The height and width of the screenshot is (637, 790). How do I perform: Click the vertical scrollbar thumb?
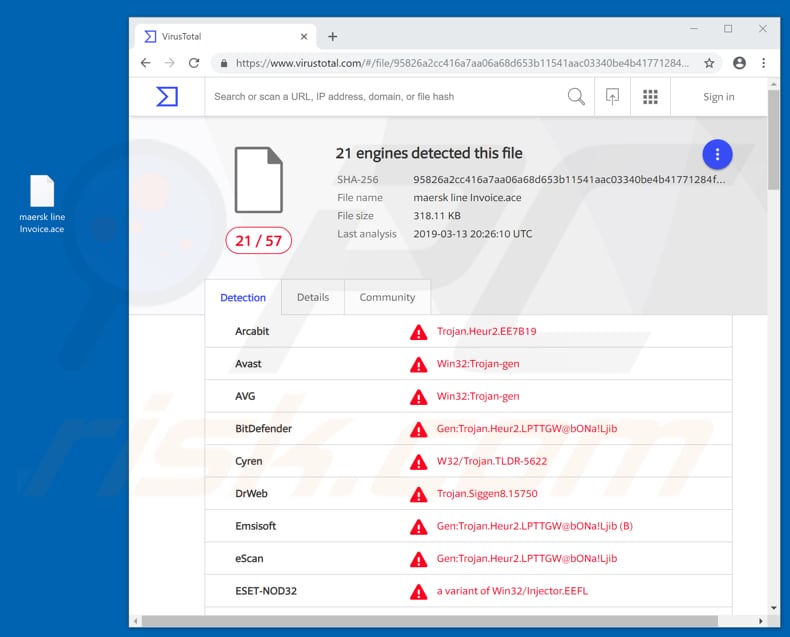[773, 140]
